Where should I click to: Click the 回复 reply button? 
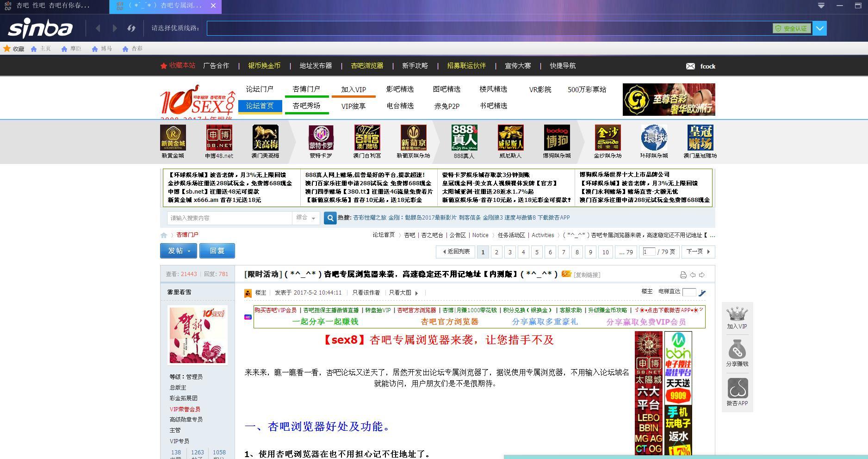217,251
